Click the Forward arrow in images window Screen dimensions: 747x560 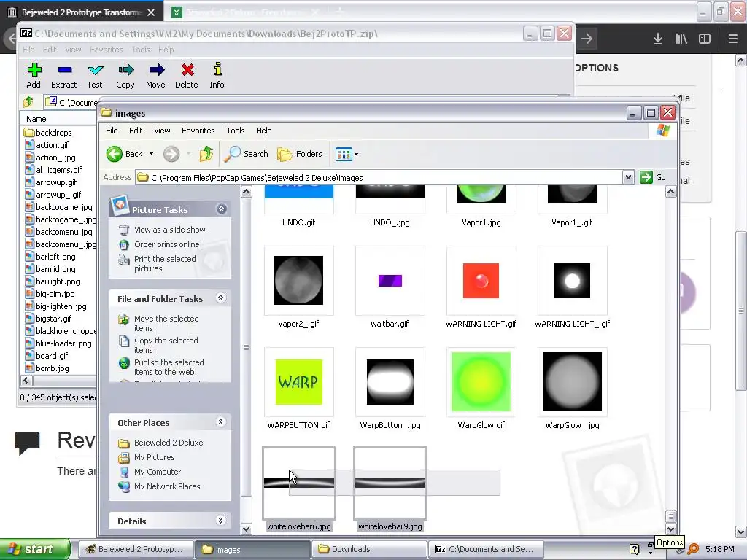tap(171, 154)
